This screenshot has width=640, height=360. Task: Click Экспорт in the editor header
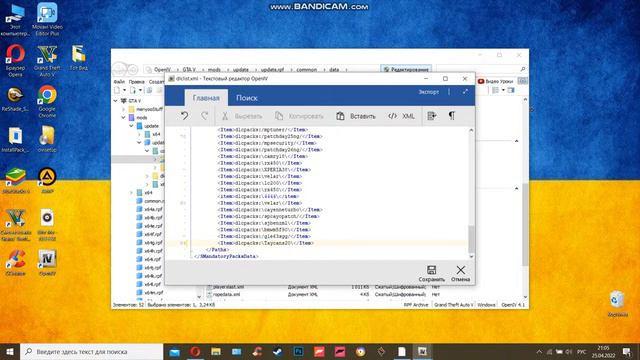click(x=428, y=92)
